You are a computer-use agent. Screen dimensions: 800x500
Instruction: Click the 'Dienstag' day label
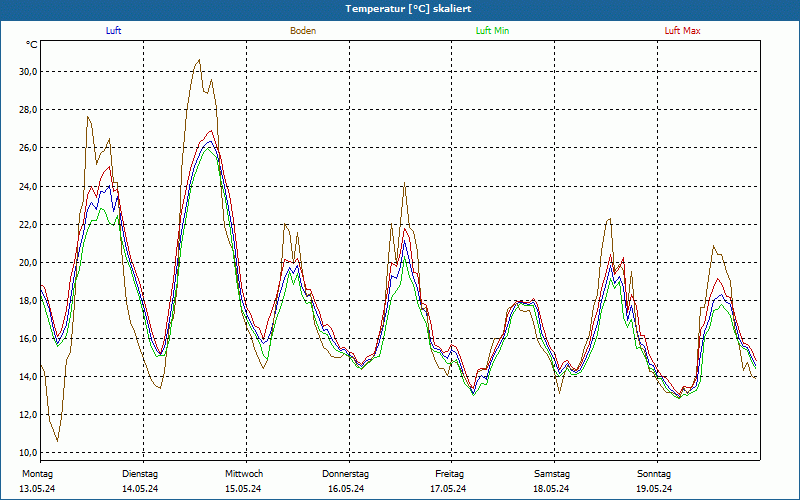[x=140, y=474]
